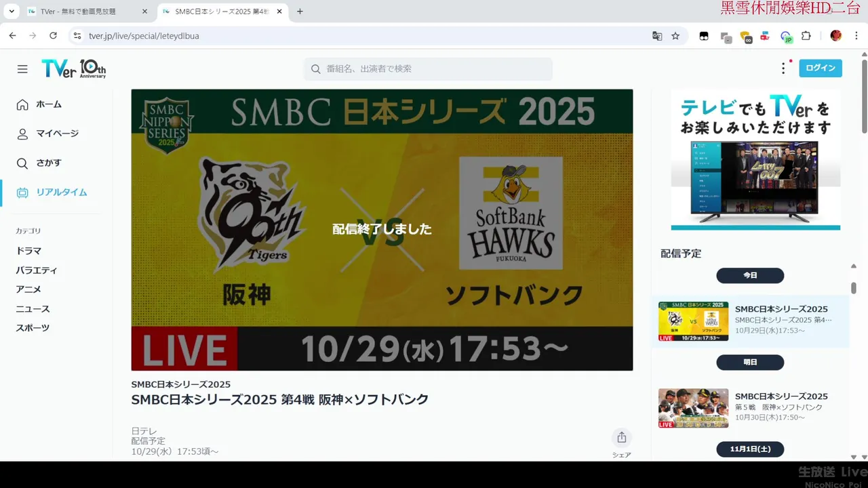The height and width of the screenshot is (488, 868).
Task: Open the 第5戦 阪神×ソフトバンク thumbnail
Action: point(693,408)
